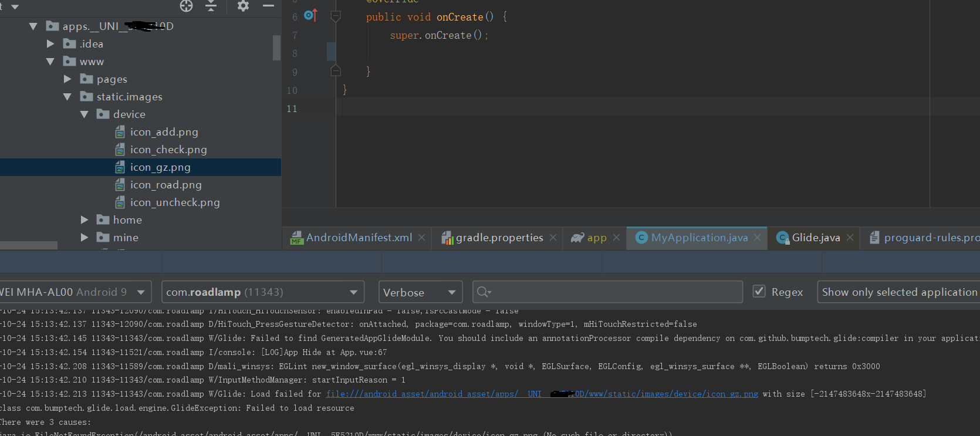The height and width of the screenshot is (436, 980).
Task: Open project panel settings gear
Action: pos(243,6)
